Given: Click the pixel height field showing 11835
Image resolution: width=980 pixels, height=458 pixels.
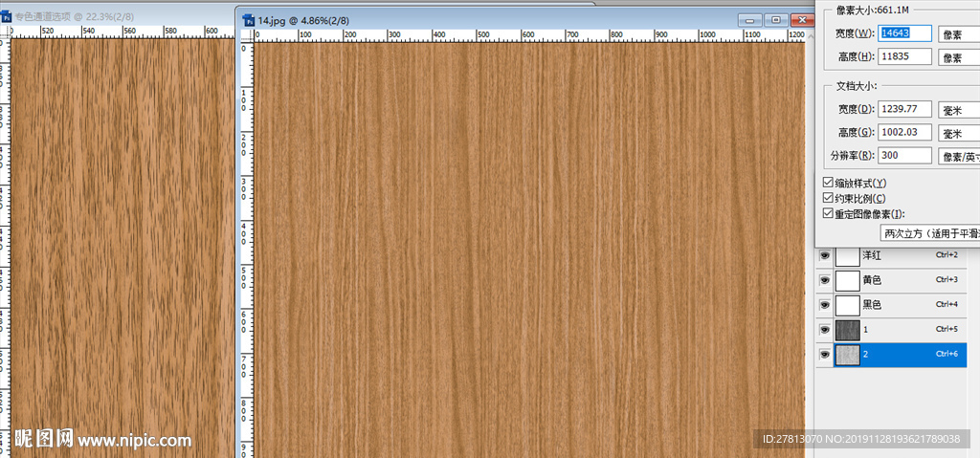Looking at the screenshot, I should tap(905, 56).
